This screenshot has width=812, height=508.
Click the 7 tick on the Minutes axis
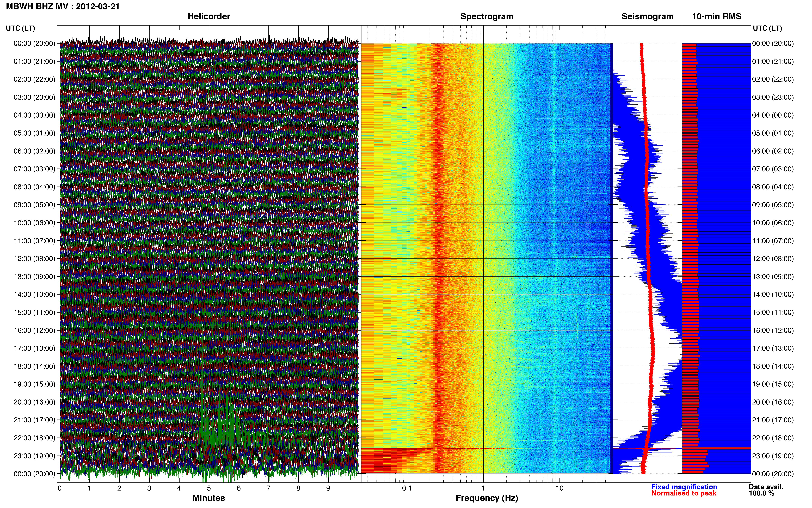[x=269, y=488]
